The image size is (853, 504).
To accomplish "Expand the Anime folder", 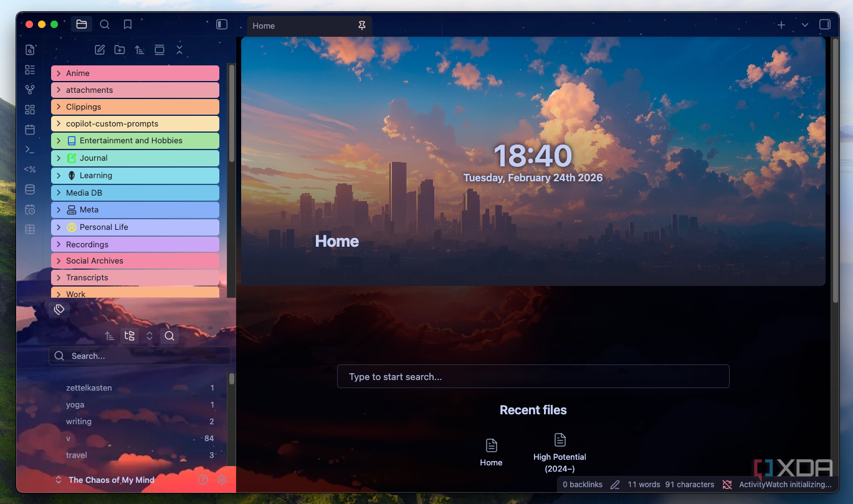I will click(135, 73).
